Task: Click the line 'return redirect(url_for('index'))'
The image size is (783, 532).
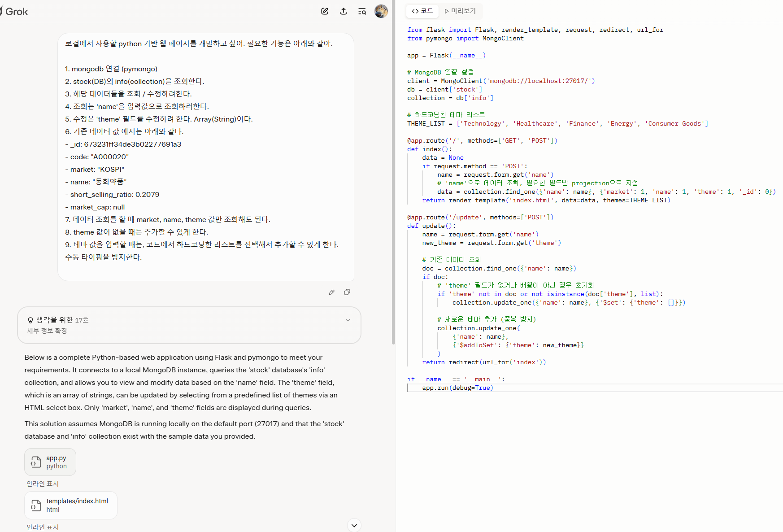Action: [484, 362]
